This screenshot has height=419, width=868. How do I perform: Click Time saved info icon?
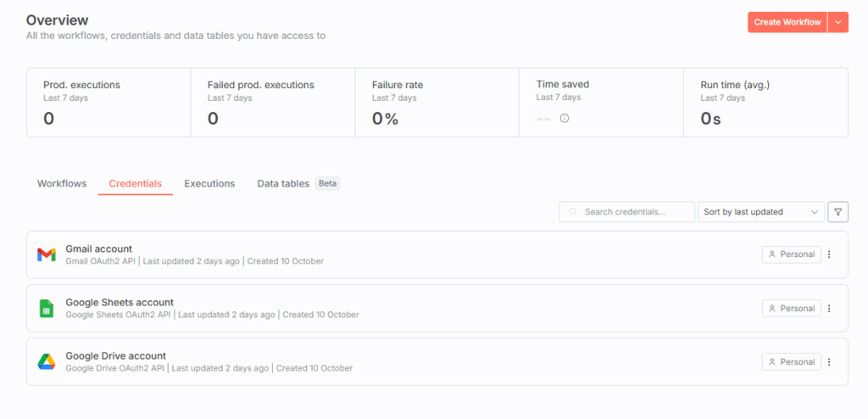click(x=565, y=119)
